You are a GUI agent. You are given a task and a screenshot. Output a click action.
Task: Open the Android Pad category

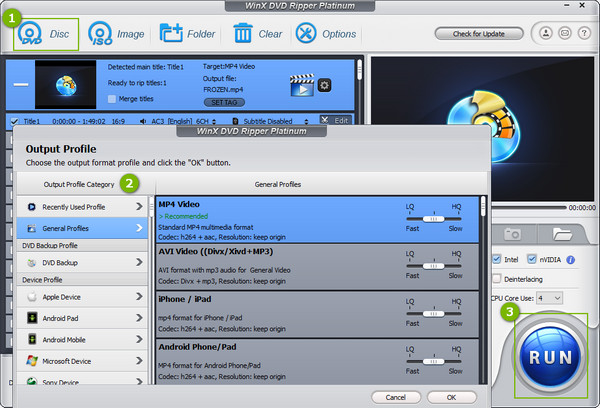tap(82, 318)
